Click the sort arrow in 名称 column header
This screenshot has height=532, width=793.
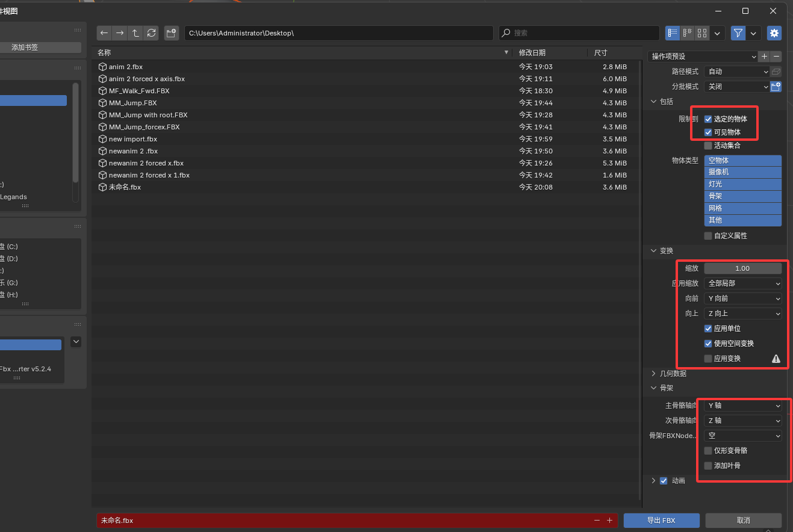point(506,53)
